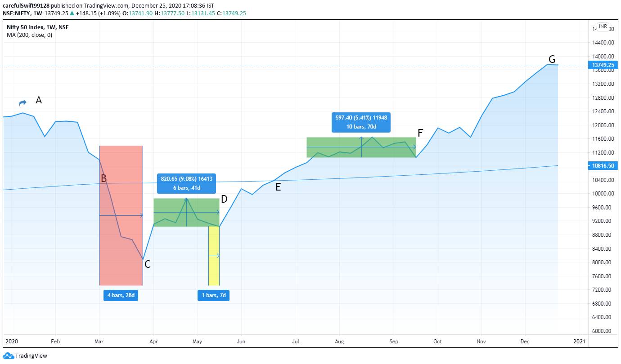Click the MA (200, close, 0) indicator legend
This screenshot has height=364, width=621.
tap(29, 35)
